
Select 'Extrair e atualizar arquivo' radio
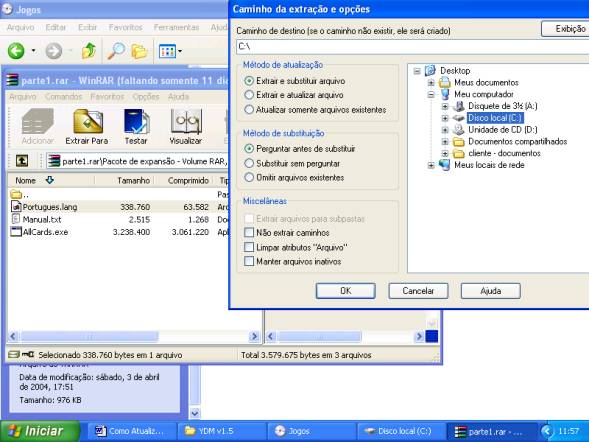(249, 95)
